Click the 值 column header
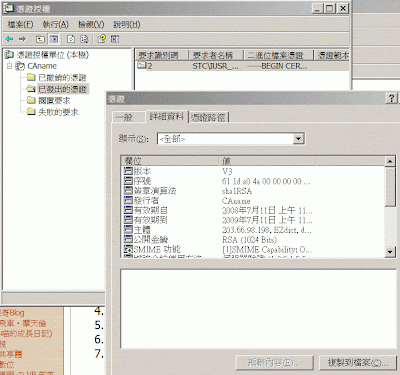 pyautogui.click(x=267, y=161)
